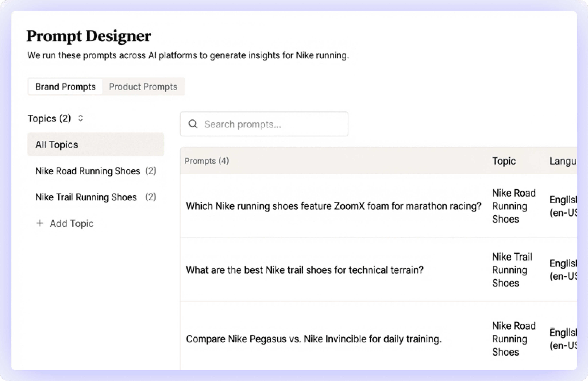Click the Search prompts input field
Screen dimensions: 588x381
tap(264, 124)
